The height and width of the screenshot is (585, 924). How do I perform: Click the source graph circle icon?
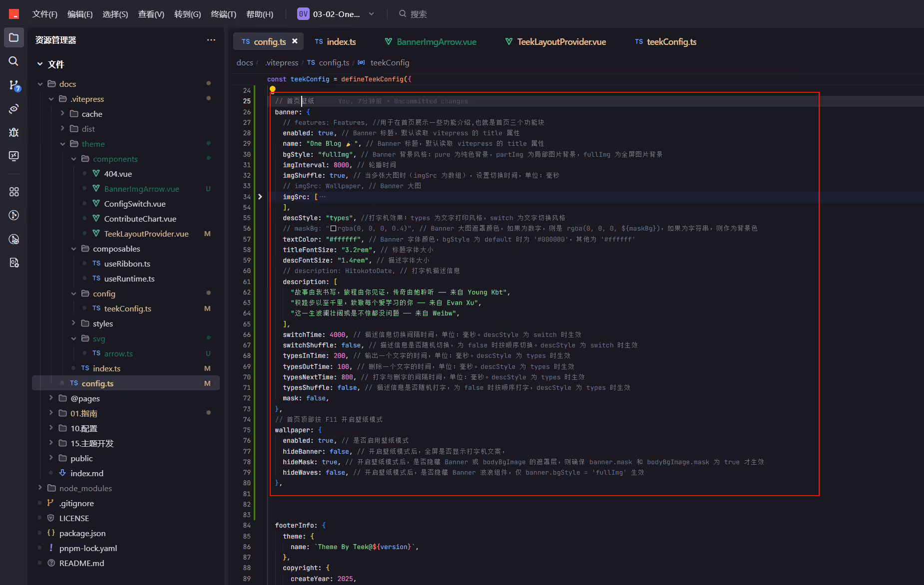tap(14, 215)
